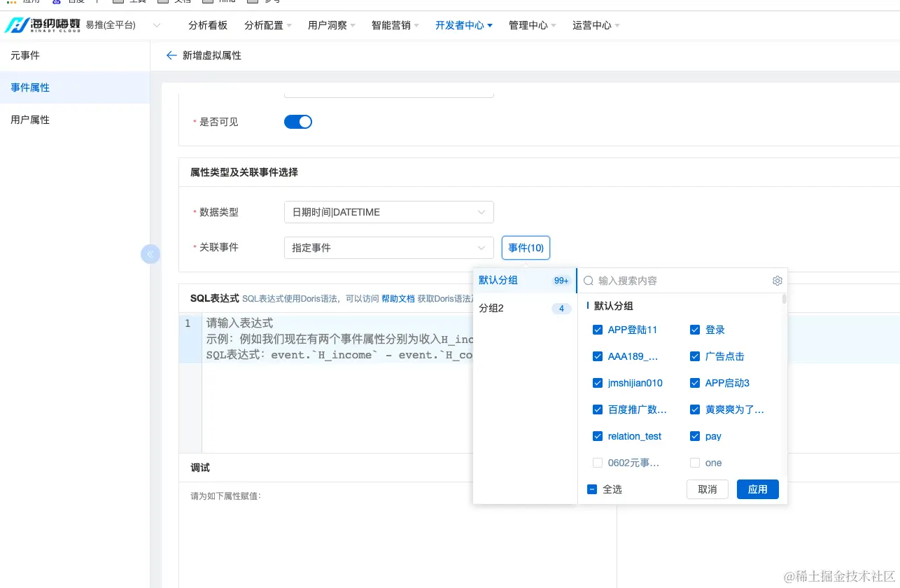Go back using the arrow beside 新增虚拟属性
The height and width of the screenshot is (588, 900).
171,55
